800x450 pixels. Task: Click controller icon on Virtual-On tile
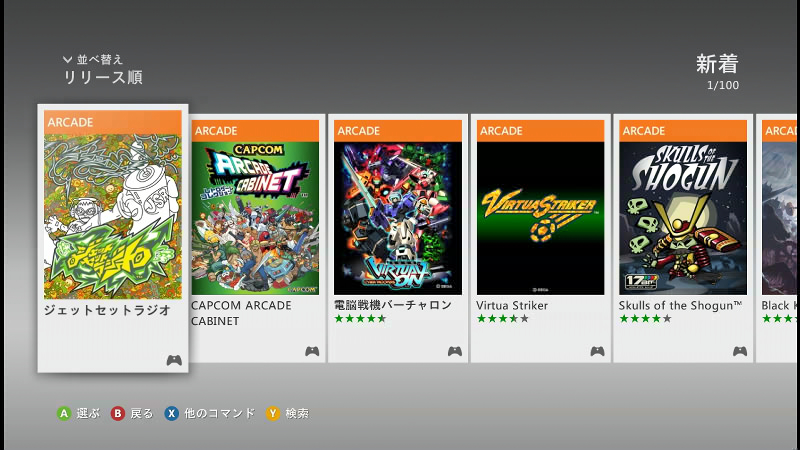pyautogui.click(x=455, y=351)
